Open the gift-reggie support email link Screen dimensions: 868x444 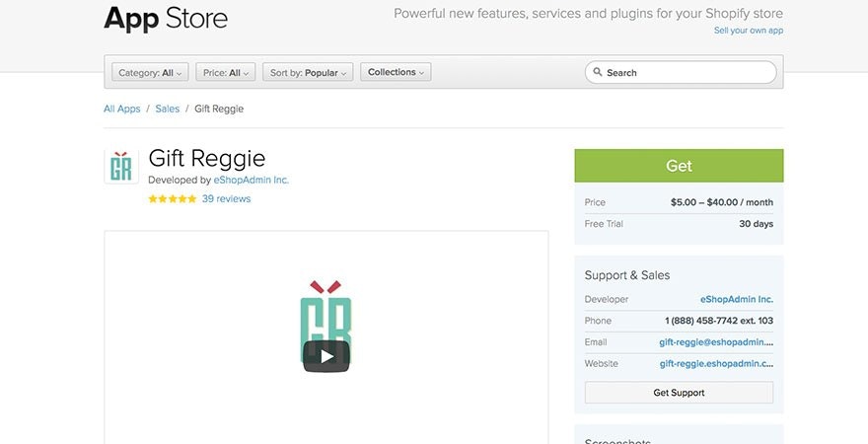tap(716, 342)
